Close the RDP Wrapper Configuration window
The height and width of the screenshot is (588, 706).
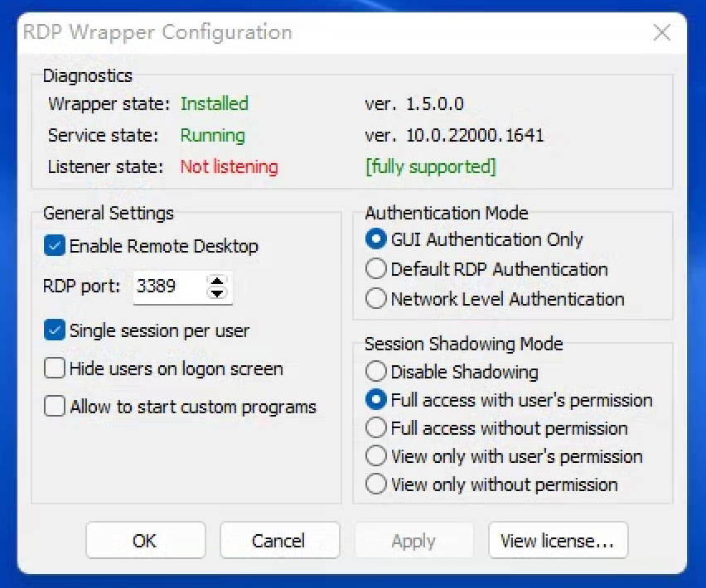662,33
